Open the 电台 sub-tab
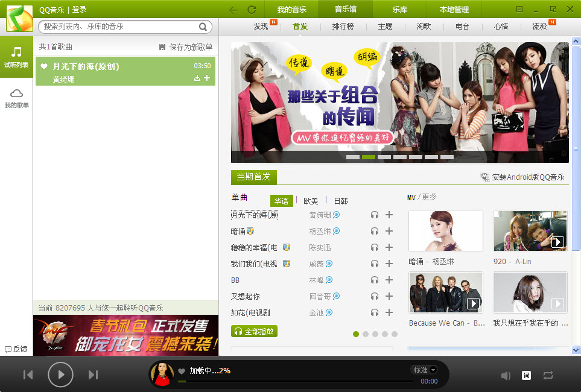This screenshot has width=581, height=392. 462,27
